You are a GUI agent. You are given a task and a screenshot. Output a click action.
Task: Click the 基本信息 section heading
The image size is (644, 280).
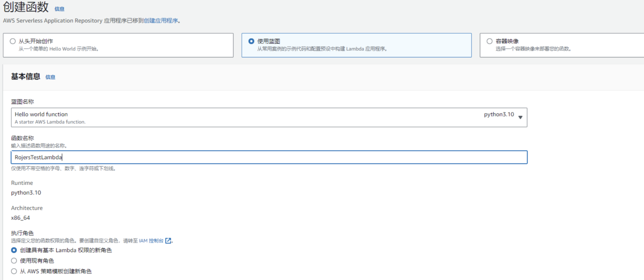(x=26, y=77)
